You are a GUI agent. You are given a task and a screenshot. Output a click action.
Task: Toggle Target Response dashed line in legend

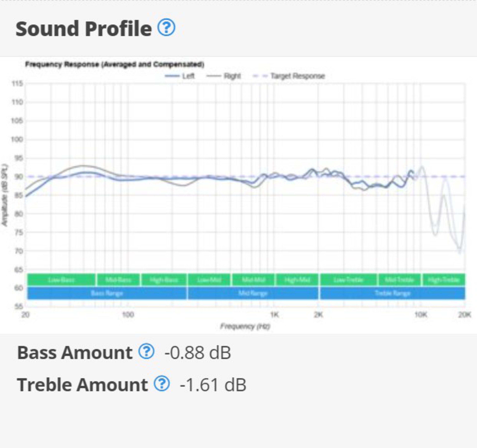(297, 76)
